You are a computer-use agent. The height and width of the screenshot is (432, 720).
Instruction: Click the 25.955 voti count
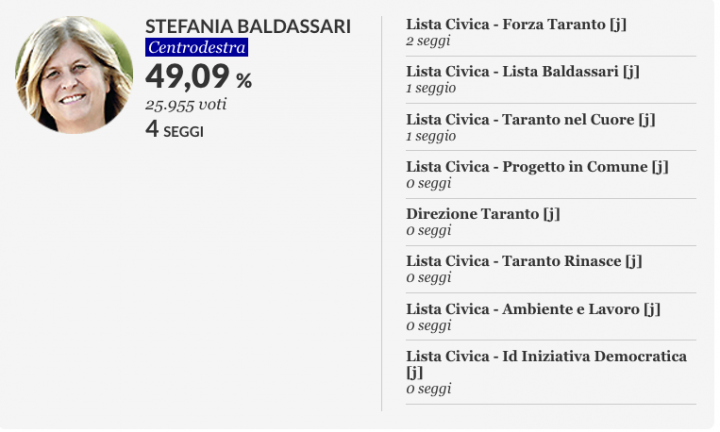(x=186, y=105)
